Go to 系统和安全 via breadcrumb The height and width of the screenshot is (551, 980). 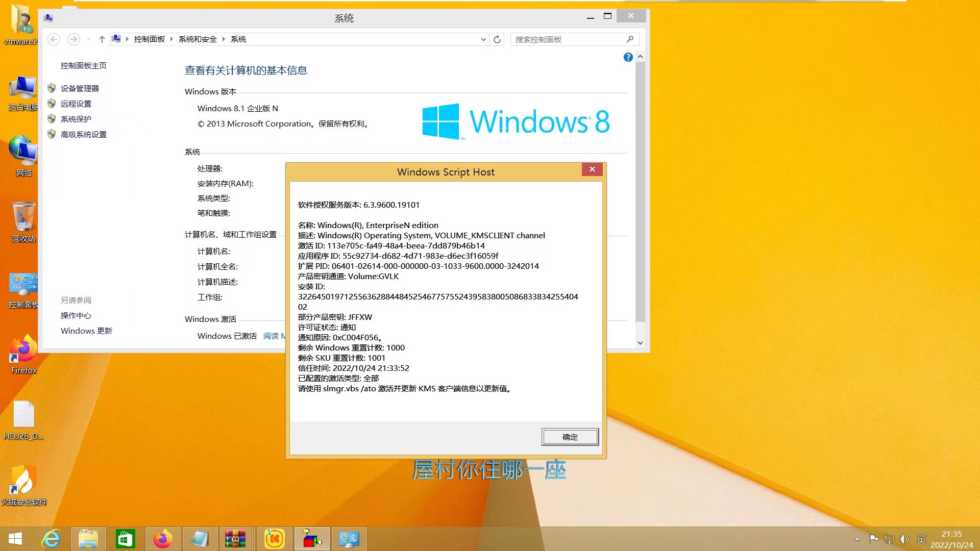[x=197, y=39]
